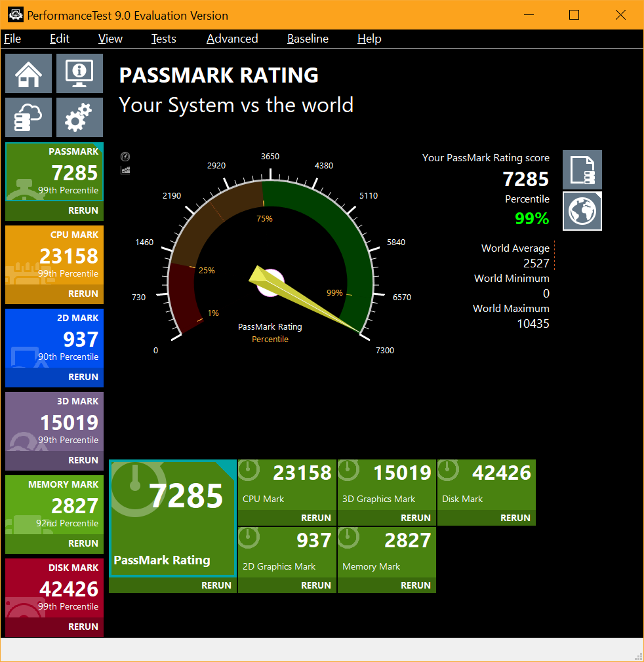Open the File menu

[12, 39]
